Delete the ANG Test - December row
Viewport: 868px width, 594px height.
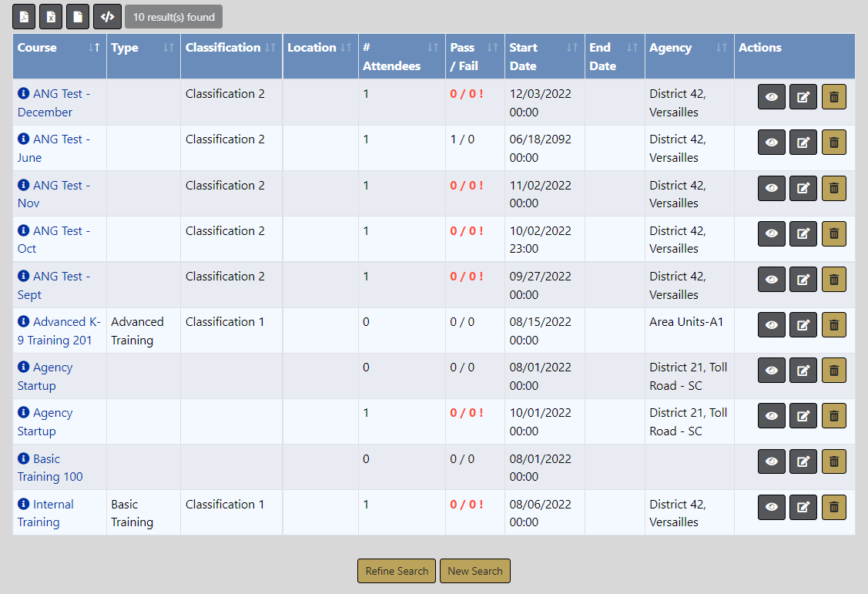coord(833,97)
